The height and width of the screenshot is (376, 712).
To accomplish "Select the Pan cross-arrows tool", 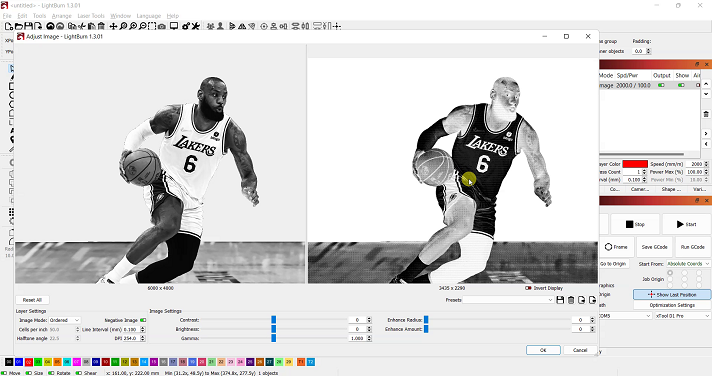I will point(114,26).
